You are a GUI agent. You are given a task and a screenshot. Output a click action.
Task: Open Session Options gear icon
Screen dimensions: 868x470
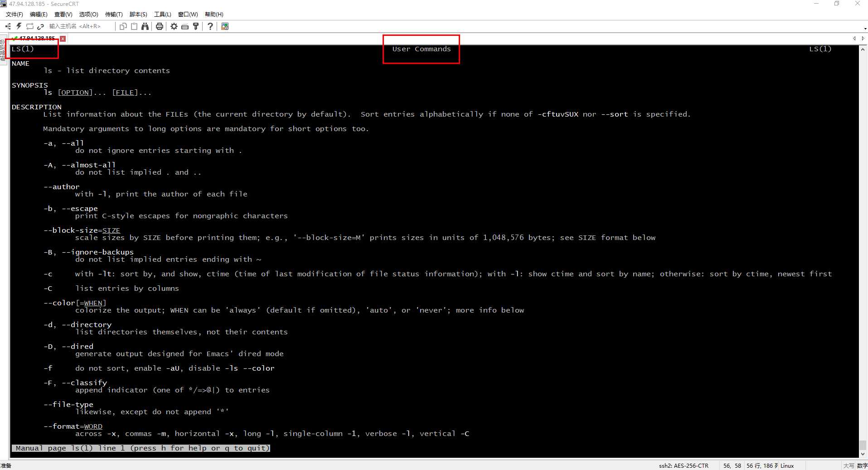[x=174, y=26]
